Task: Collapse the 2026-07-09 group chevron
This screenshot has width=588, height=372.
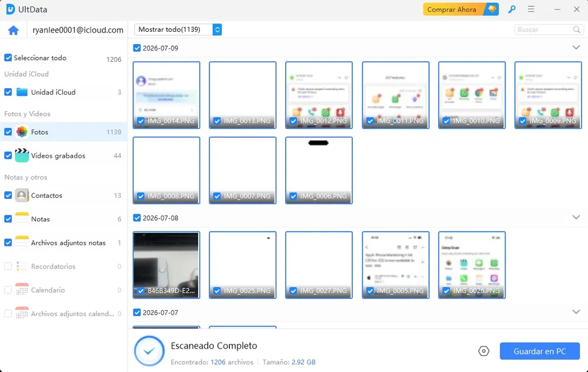Action: point(576,48)
